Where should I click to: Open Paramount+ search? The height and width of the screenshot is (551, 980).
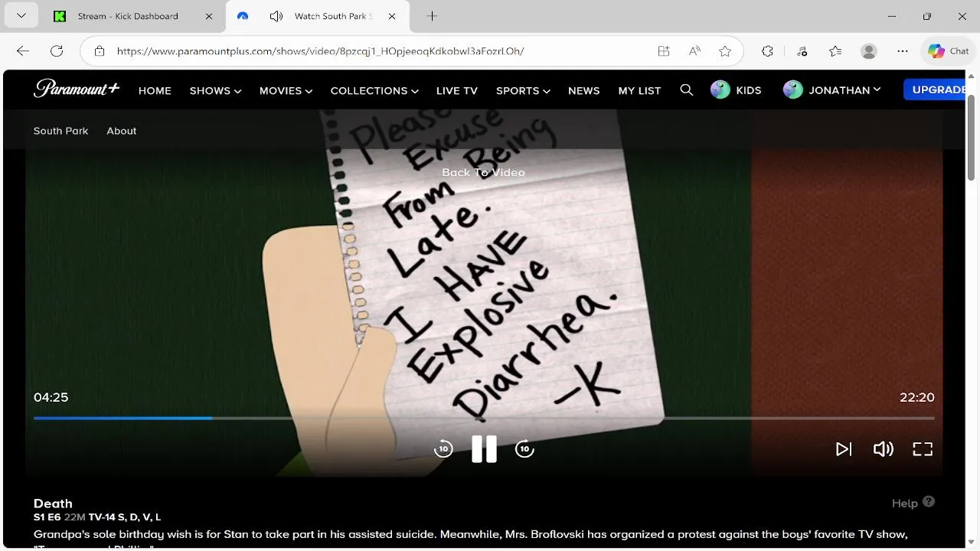[x=687, y=90]
